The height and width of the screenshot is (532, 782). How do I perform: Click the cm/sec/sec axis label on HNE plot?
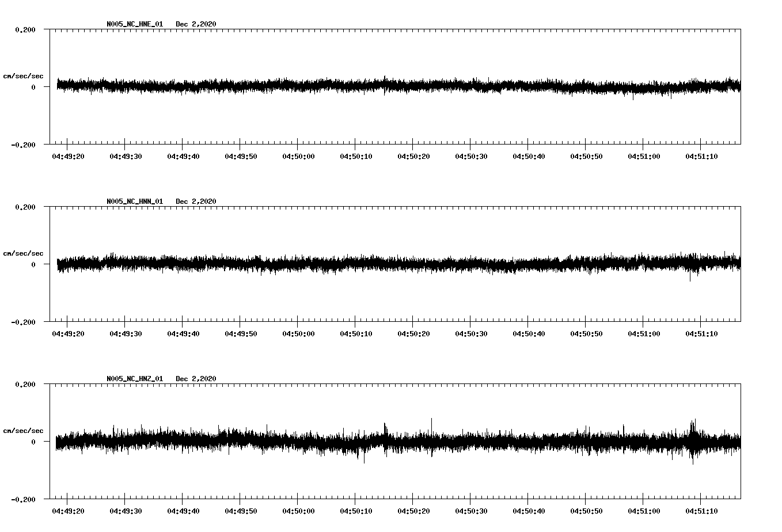tap(24, 75)
